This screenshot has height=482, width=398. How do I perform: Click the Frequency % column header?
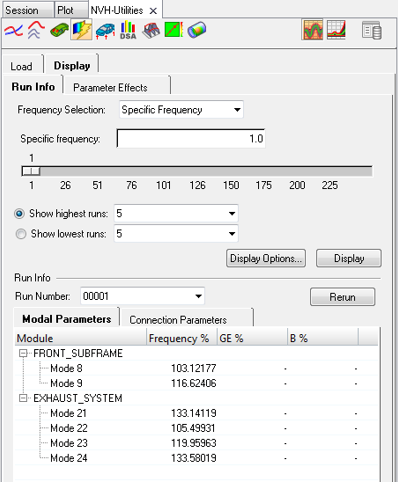click(182, 338)
